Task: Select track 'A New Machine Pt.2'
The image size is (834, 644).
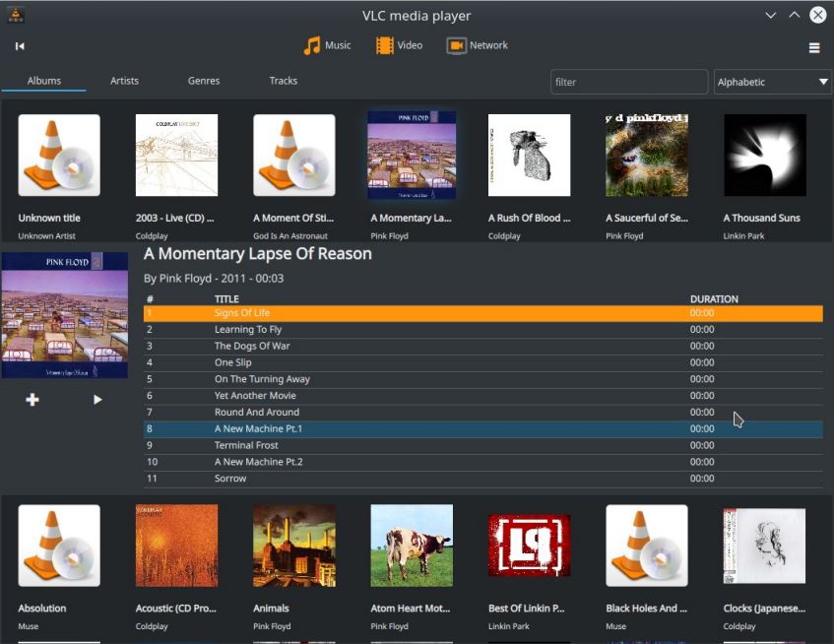Action: pyautogui.click(x=482, y=462)
